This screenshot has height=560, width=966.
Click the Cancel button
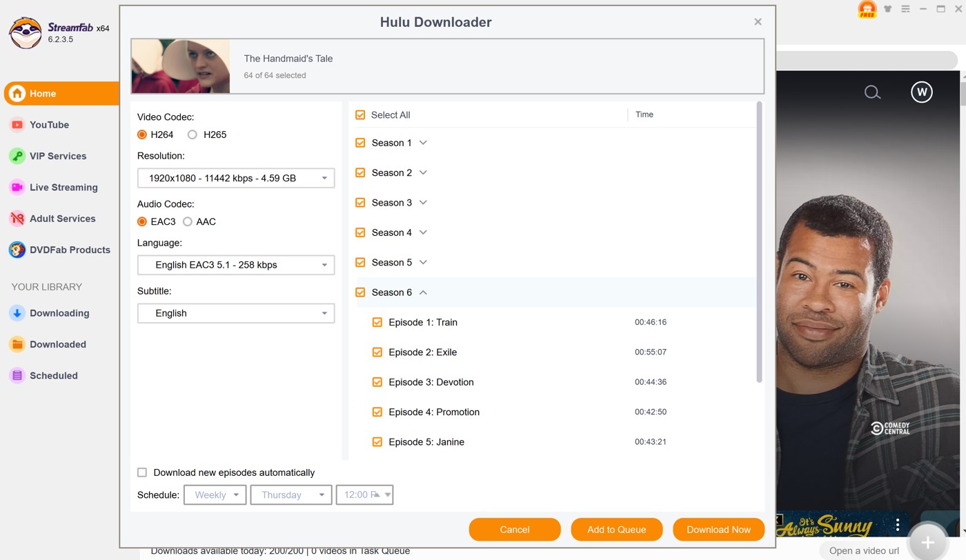click(515, 530)
